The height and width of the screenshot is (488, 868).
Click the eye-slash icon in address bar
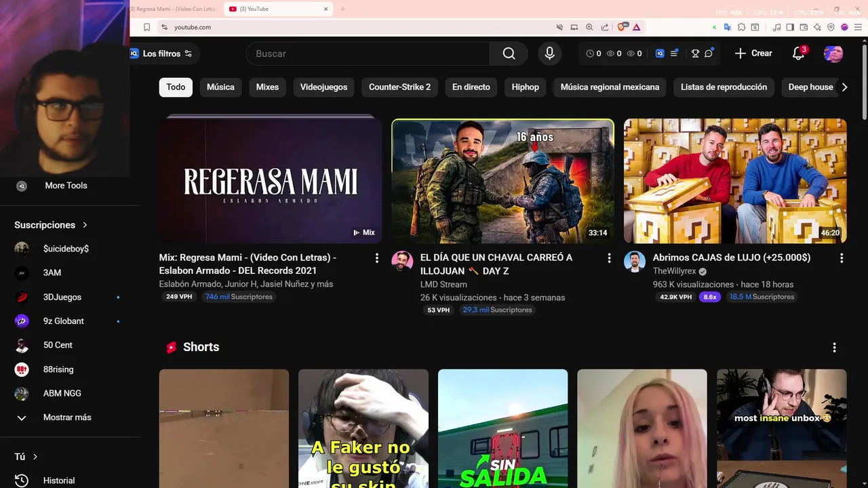(559, 27)
